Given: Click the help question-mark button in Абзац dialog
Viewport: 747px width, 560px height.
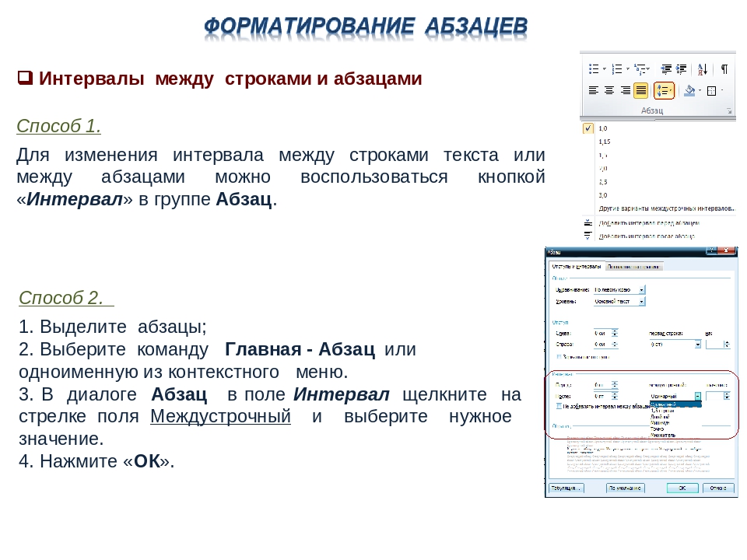Looking at the screenshot, I should [x=712, y=250].
